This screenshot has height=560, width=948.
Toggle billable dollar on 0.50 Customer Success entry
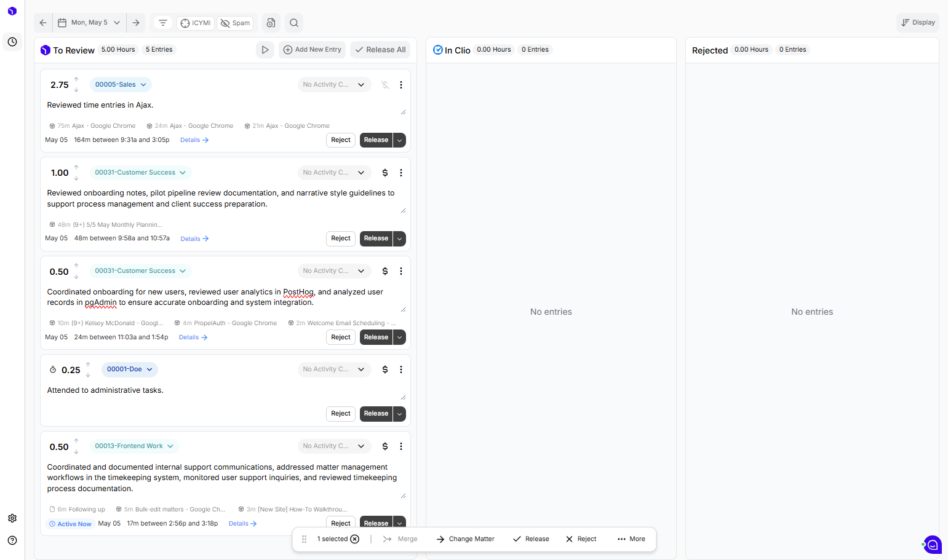(385, 271)
